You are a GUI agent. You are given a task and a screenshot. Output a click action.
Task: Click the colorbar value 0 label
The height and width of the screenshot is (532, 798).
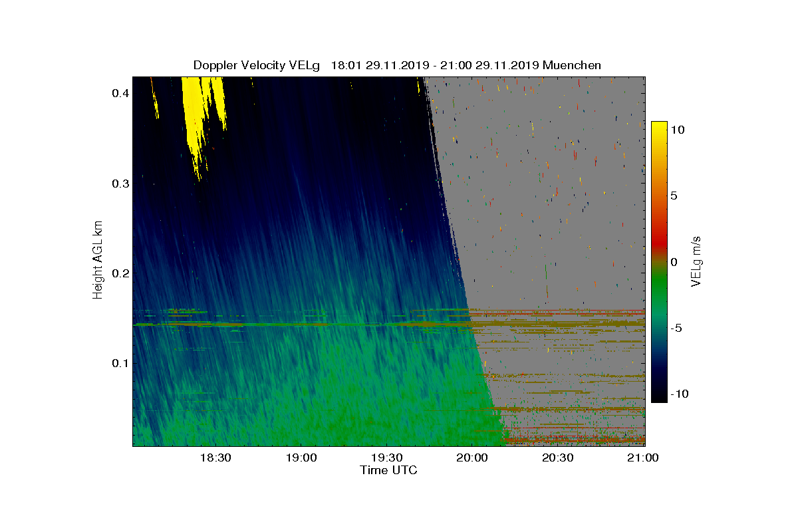(674, 262)
